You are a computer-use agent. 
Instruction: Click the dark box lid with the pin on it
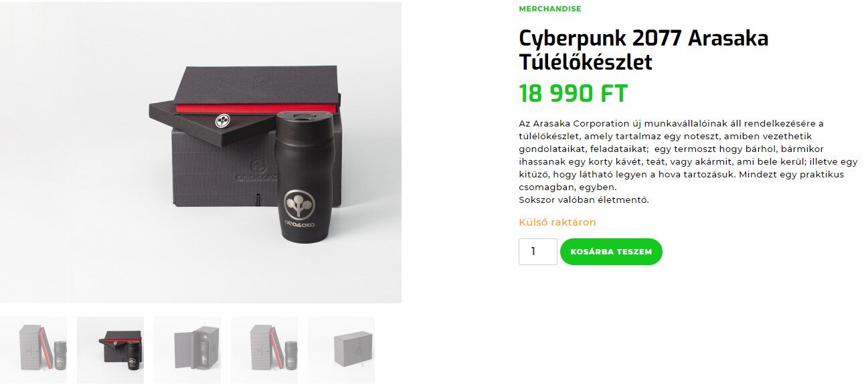pos(212,124)
